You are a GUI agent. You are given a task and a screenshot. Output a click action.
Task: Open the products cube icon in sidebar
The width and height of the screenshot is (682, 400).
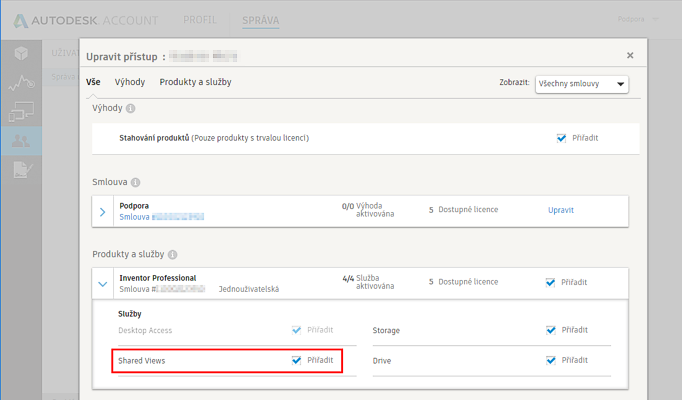[x=21, y=53]
